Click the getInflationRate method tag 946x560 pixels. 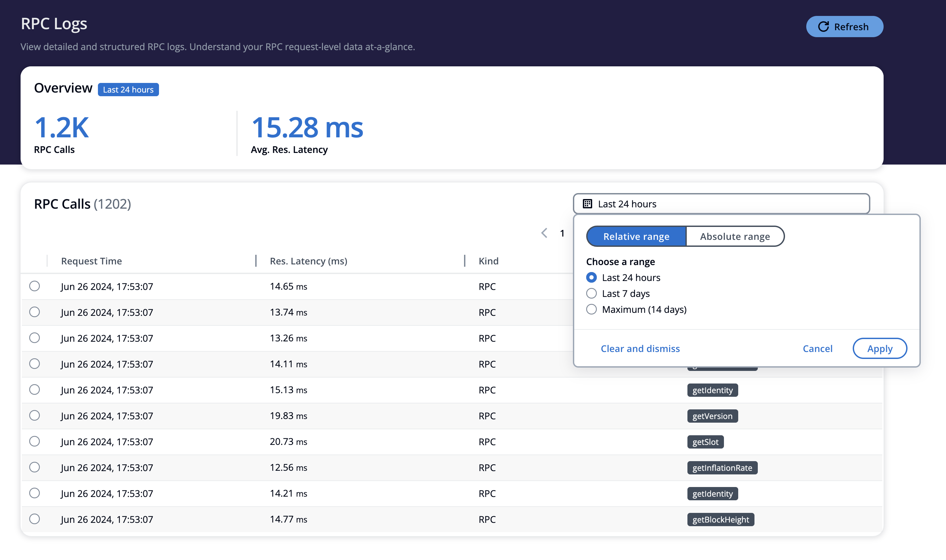pos(722,468)
